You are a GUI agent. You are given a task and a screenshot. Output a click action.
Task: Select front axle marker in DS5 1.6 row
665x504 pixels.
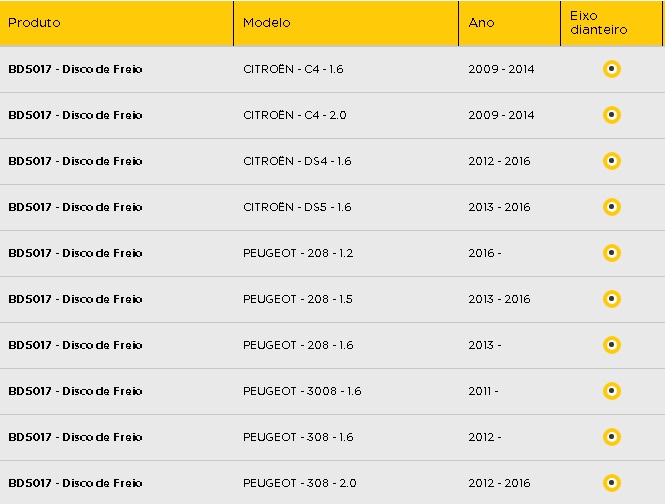pyautogui.click(x=612, y=207)
